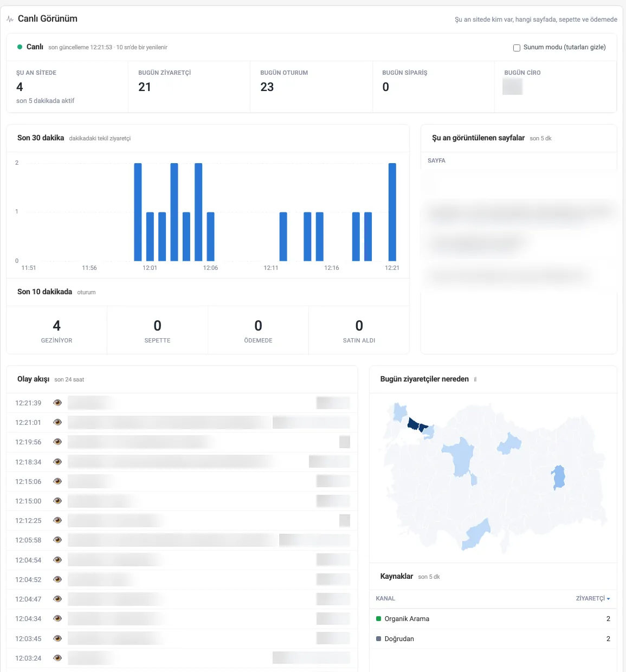Enable the Sunum modu checkbox
Viewport: 626px width, 672px height.
tap(517, 48)
